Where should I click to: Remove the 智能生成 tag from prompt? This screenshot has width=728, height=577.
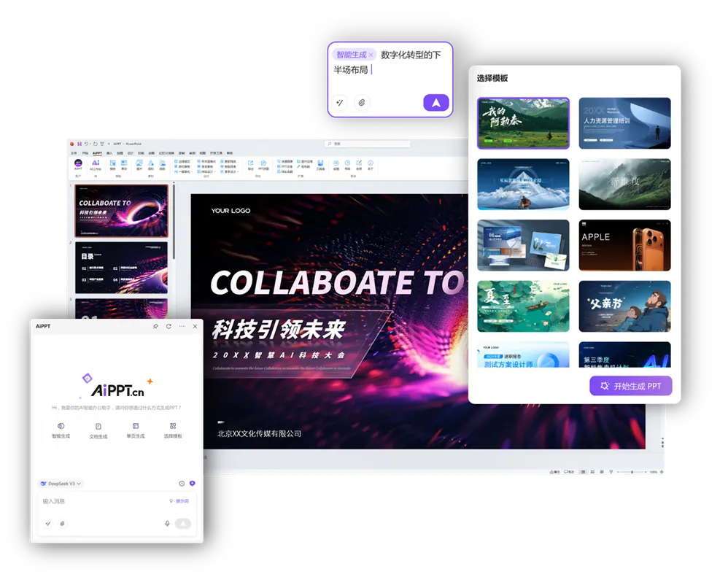[371, 55]
